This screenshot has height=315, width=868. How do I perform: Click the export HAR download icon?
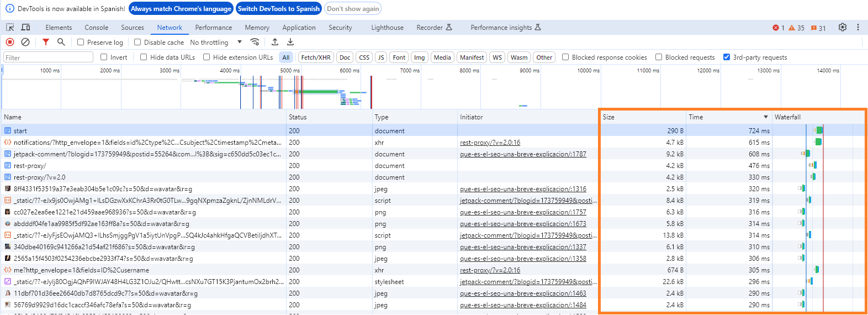pos(290,42)
